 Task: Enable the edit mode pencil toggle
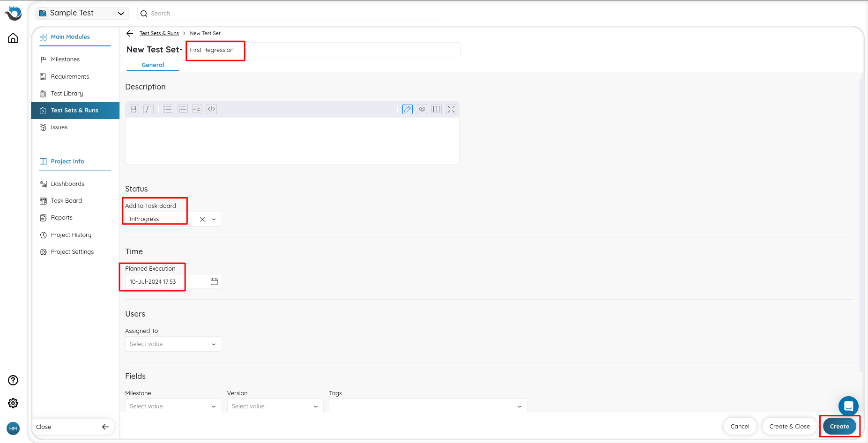click(408, 109)
